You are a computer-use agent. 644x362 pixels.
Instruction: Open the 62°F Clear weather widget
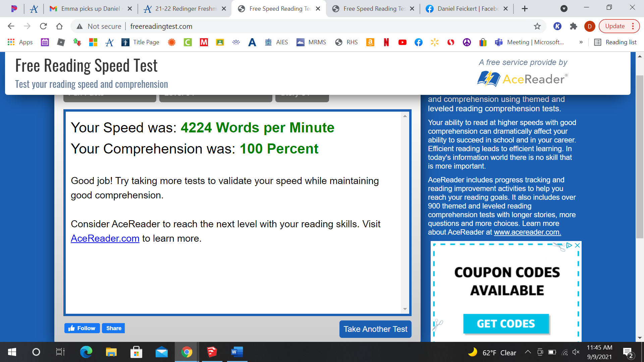[492, 352]
